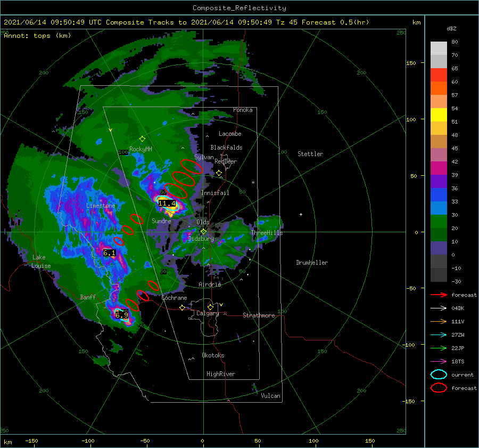The height and width of the screenshot is (448, 479).
Task: Click the green 22JP arrow legend icon
Action: click(439, 348)
